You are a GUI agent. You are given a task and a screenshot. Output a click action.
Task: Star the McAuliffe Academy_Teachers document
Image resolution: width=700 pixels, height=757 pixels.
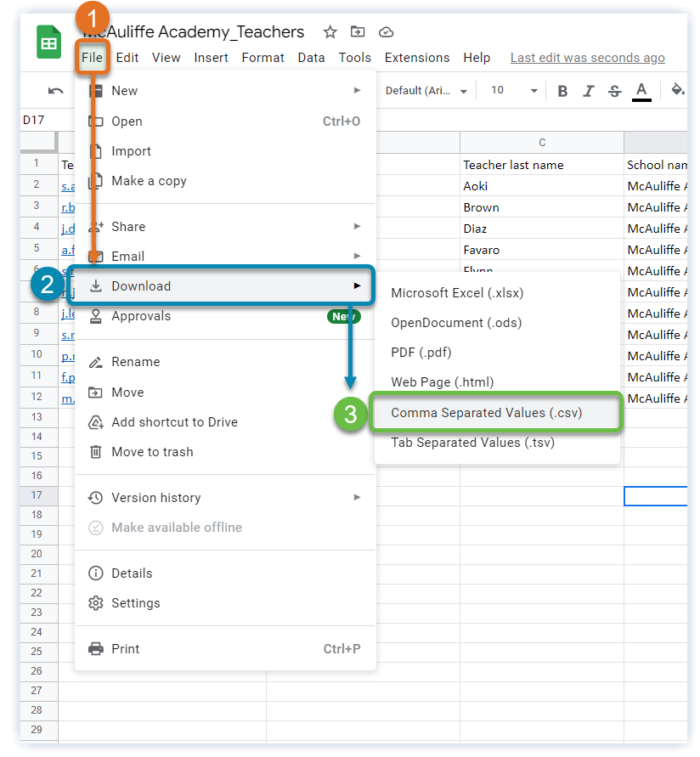click(x=330, y=32)
